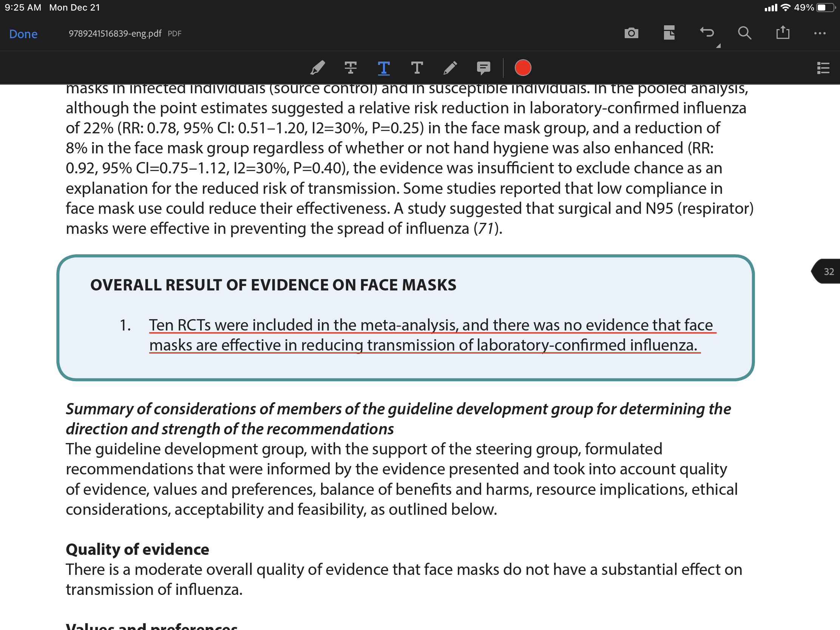Image resolution: width=840 pixels, height=630 pixels.
Task: Tap the heading 'OVERALL RESULT OF EVIDENCE ON FACE MASKS'
Action: [x=273, y=285]
